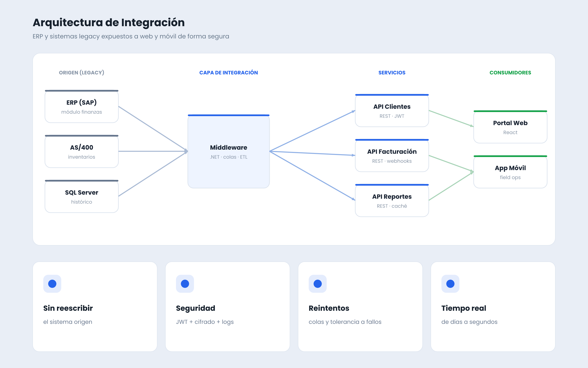This screenshot has height=368, width=588.
Task: Click the 'REST · webhooks' label
Action: pyautogui.click(x=392, y=161)
